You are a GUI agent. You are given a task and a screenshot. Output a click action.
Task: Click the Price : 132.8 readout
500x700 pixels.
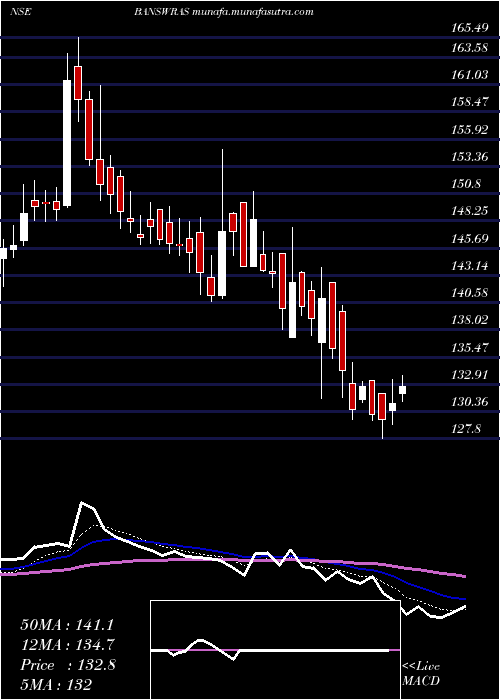[x=68, y=665]
